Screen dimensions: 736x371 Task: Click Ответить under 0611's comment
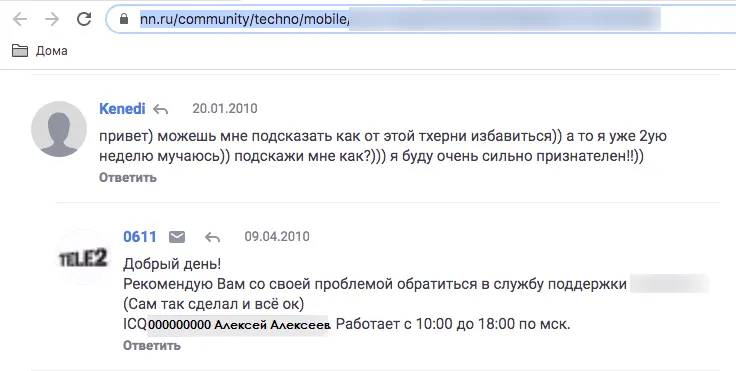(152, 346)
